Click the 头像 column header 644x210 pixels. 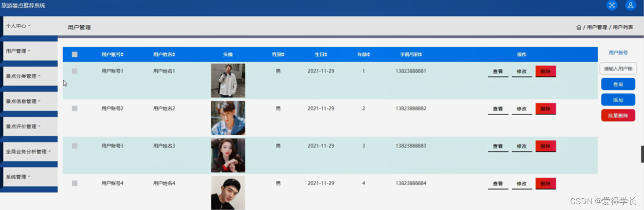click(228, 54)
